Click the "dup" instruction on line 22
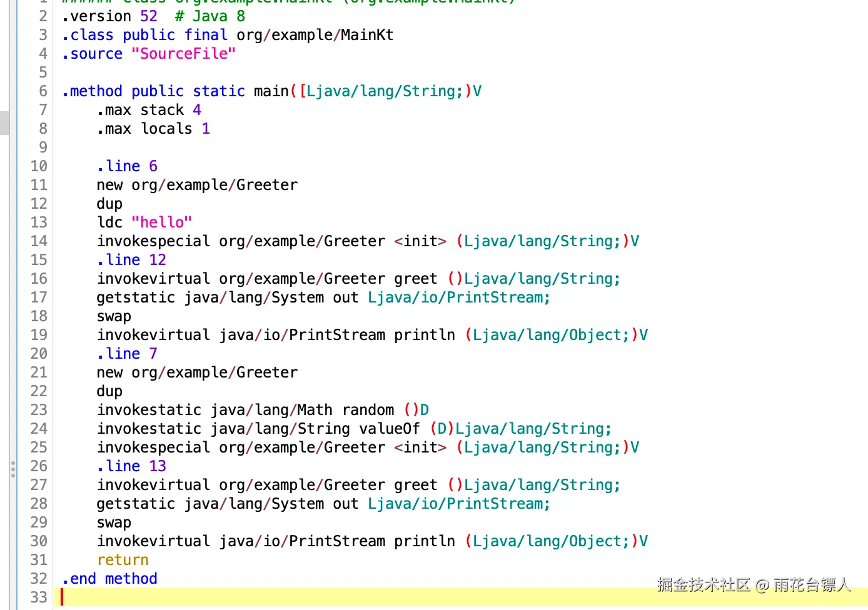This screenshot has width=868, height=610. [x=110, y=391]
